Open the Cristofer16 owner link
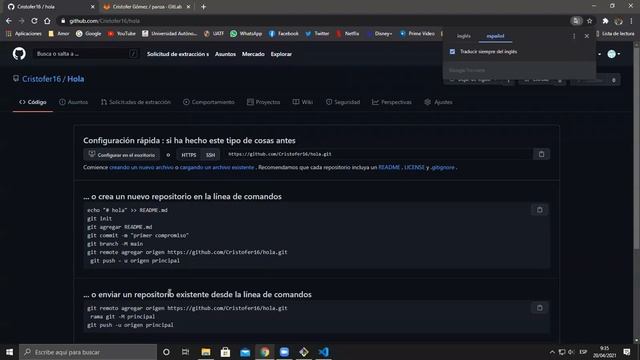The image size is (640, 360). click(41, 79)
